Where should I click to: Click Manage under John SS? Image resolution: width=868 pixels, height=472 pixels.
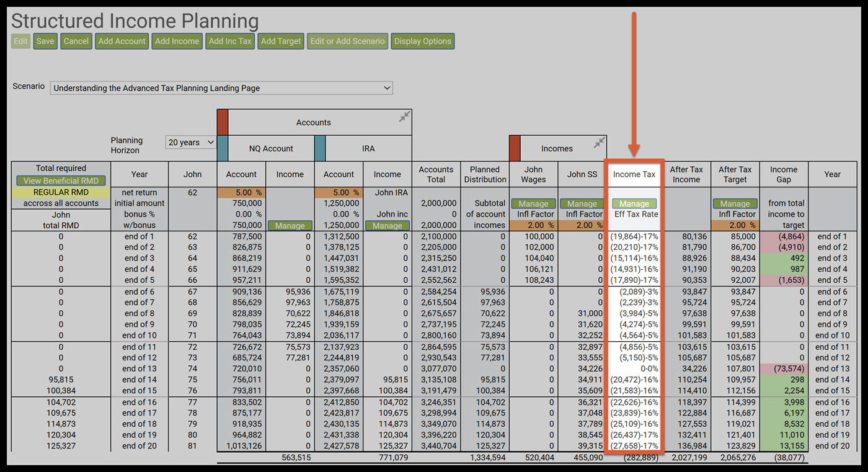point(582,203)
